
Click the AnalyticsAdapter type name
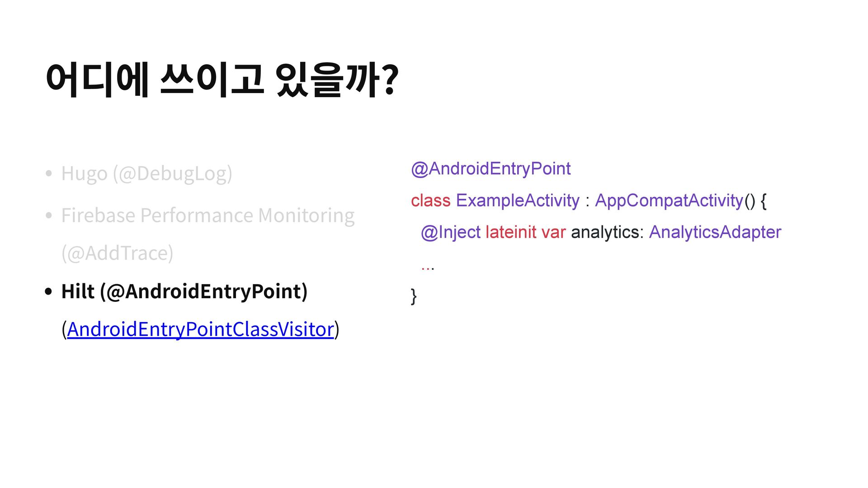(715, 232)
